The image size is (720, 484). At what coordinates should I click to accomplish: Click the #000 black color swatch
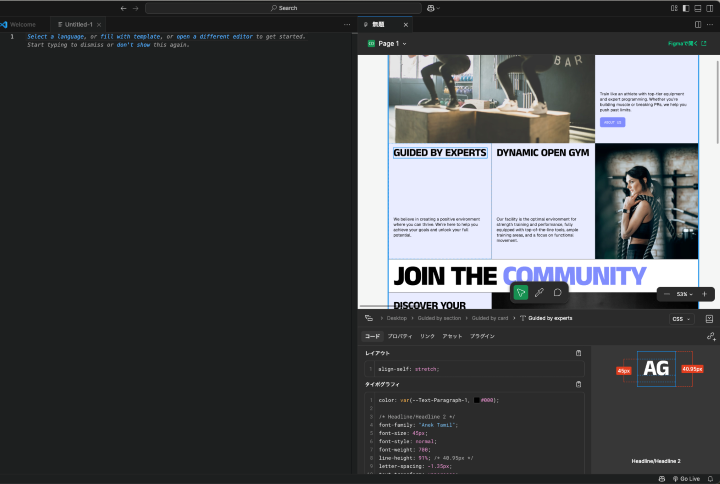point(477,400)
